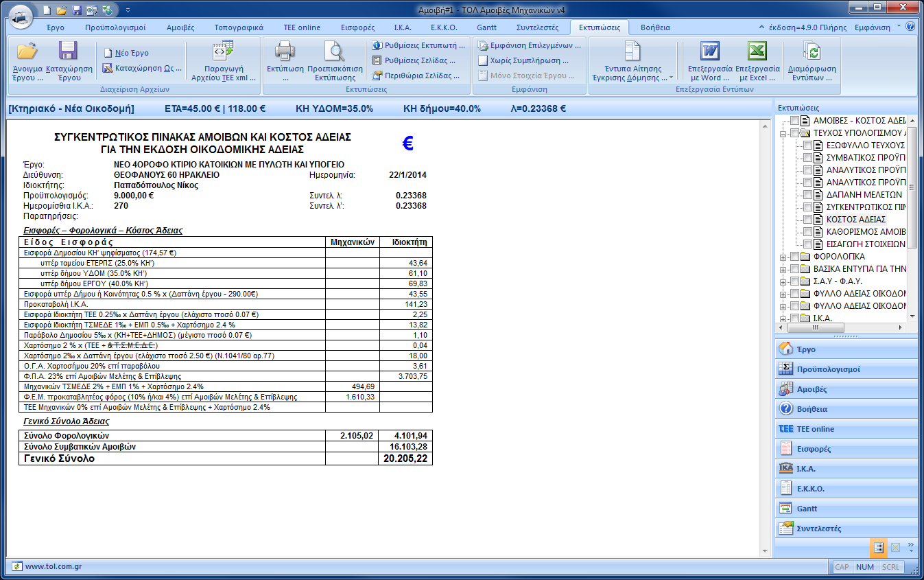Open Εισφορές in the navigation pane
The image size is (924, 580).
[x=845, y=449]
